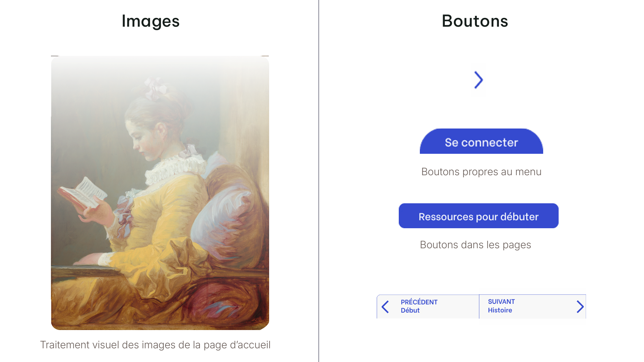Click the SUIVANT label
Image resolution: width=644 pixels, height=362 pixels.
pyautogui.click(x=501, y=301)
